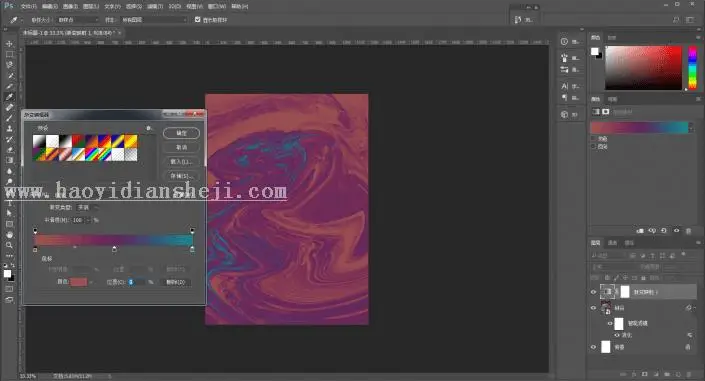Select the Rectangular Marquee tool
The height and width of the screenshot is (381, 705).
pyautogui.click(x=9, y=54)
